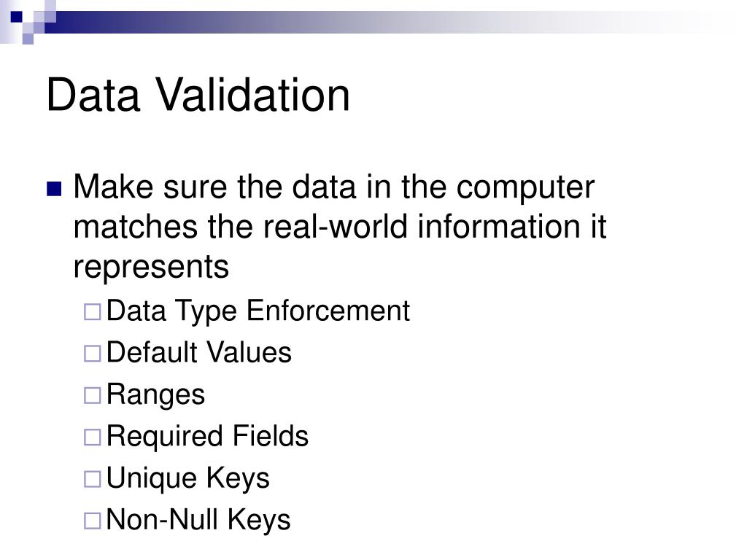Viewport: 747px width, 560px height.
Task: Click the word 'represents' in main bullet
Action: tap(151, 267)
